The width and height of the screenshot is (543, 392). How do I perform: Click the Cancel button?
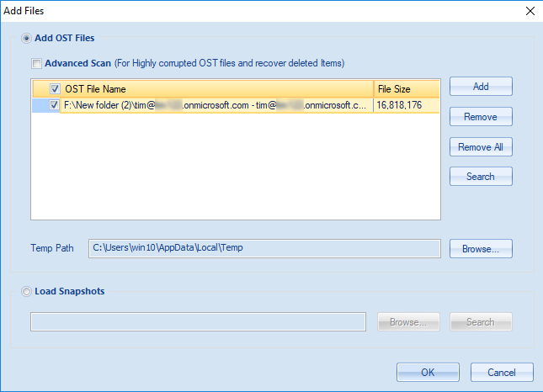coord(502,373)
